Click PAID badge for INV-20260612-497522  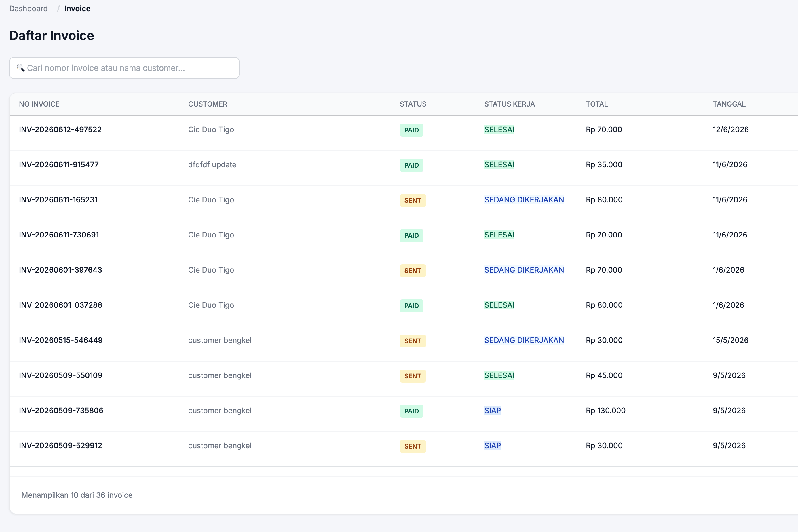[x=411, y=130]
